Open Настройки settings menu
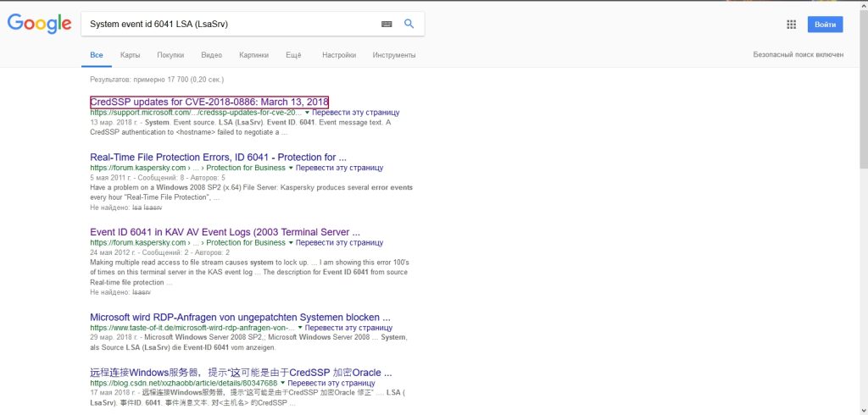Image resolution: width=868 pixels, height=415 pixels. (x=339, y=55)
